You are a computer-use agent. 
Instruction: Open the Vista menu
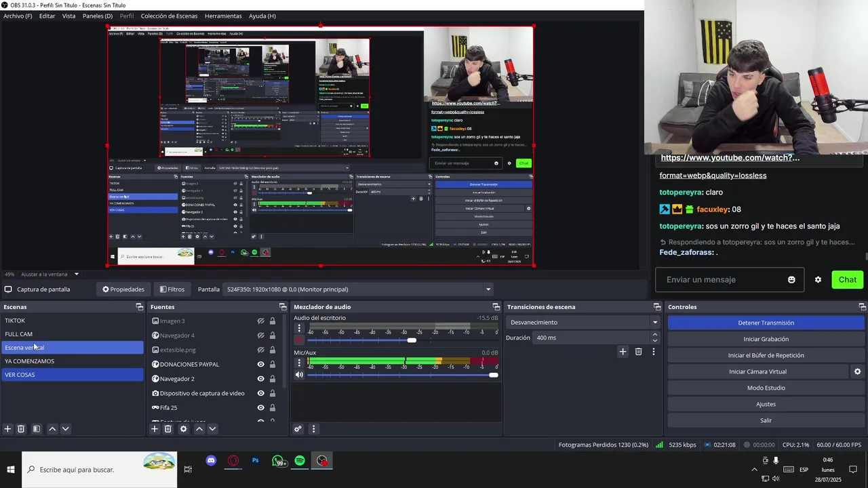pyautogui.click(x=68, y=16)
